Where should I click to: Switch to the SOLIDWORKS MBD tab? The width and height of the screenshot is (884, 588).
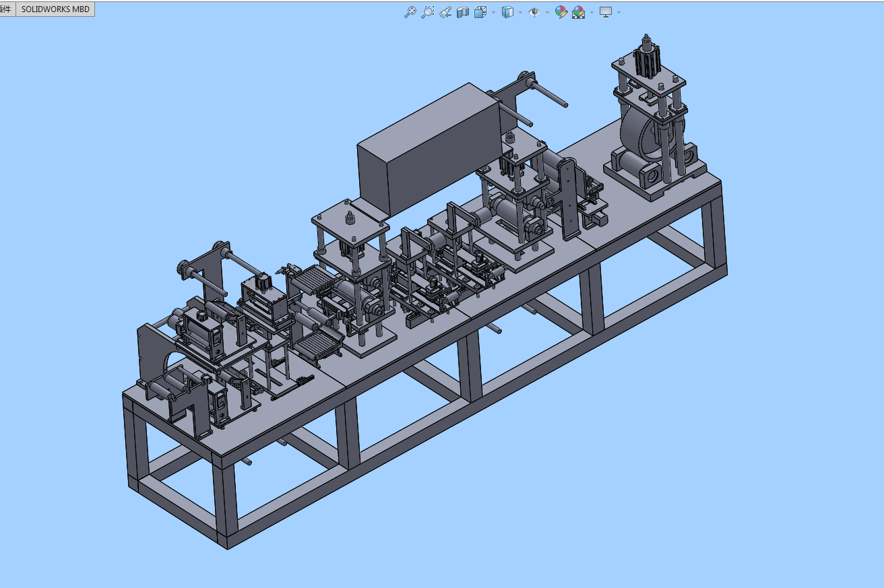click(55, 9)
